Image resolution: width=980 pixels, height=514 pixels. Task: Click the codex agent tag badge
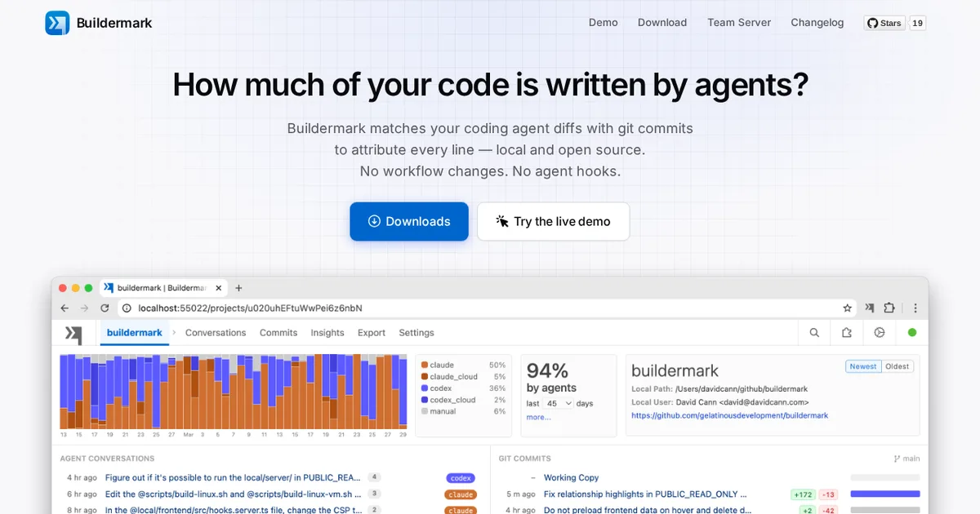(461, 478)
